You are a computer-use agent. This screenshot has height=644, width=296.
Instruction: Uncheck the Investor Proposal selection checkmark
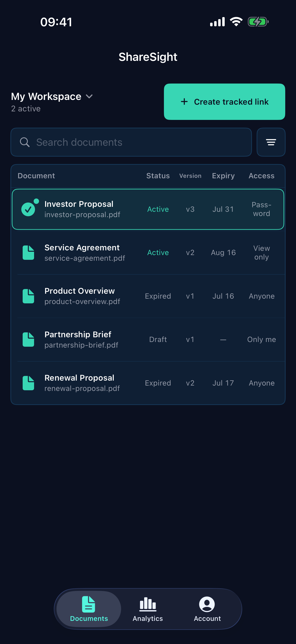[28, 209]
